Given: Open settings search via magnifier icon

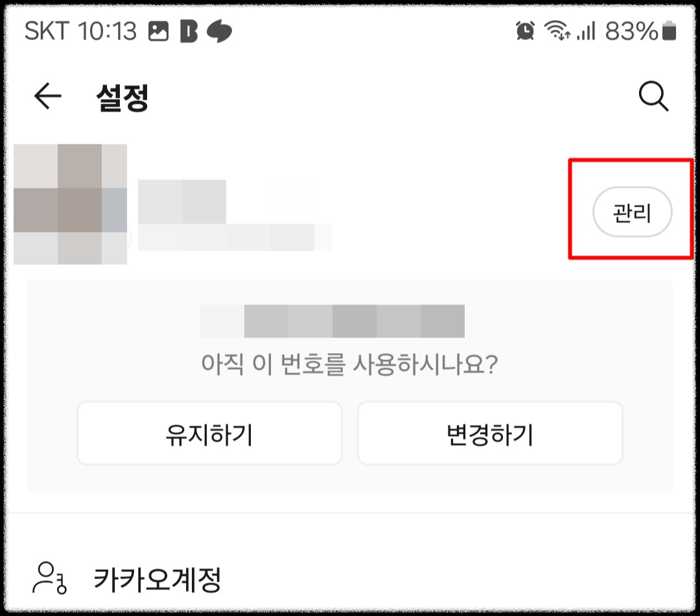Looking at the screenshot, I should coord(653,96).
